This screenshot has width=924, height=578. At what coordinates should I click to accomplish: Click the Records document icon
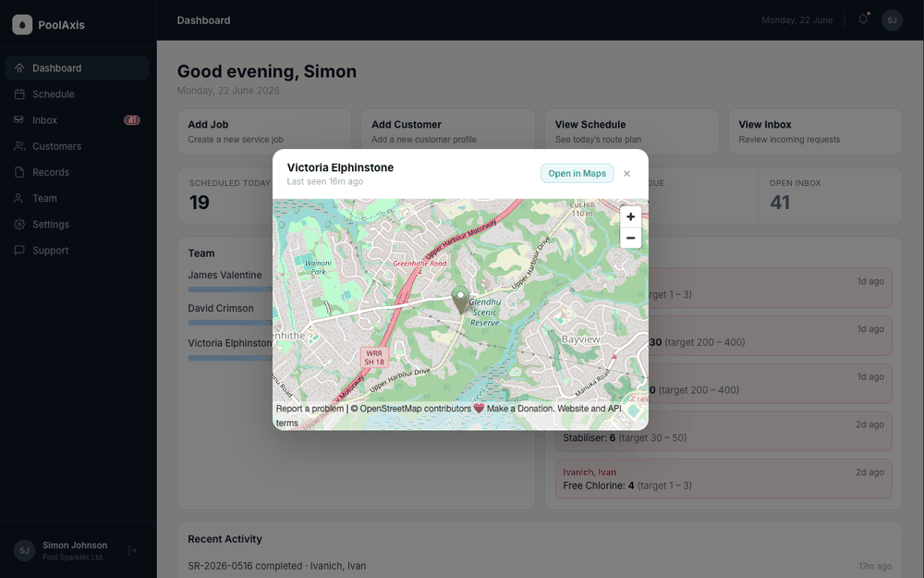[19, 172]
